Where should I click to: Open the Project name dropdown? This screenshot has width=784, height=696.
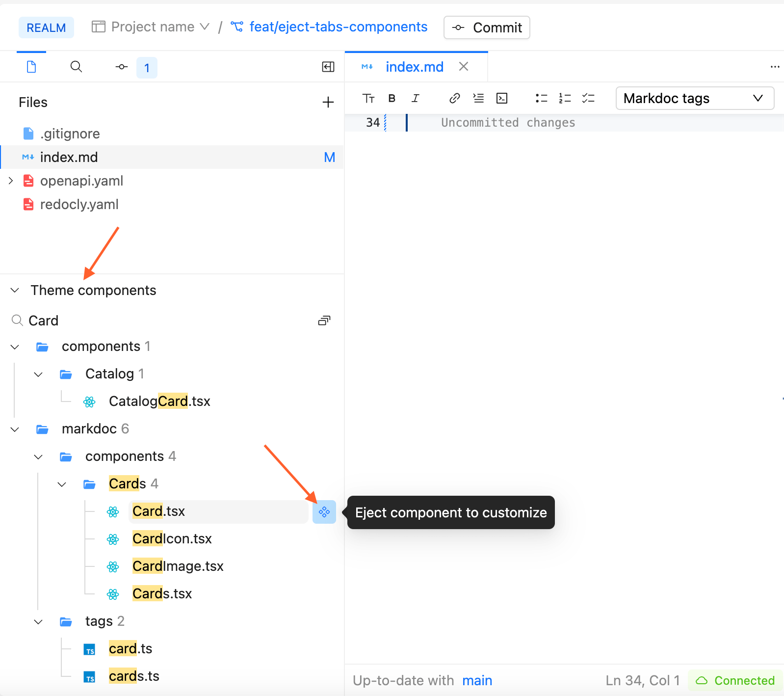(152, 27)
